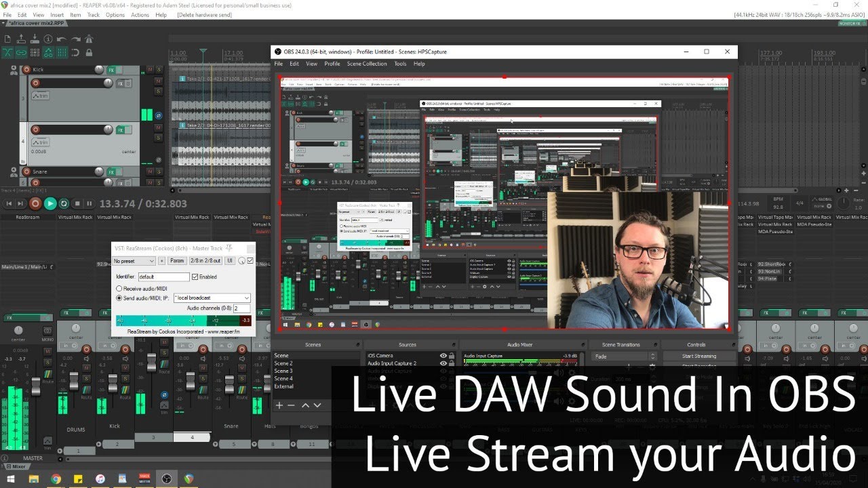This screenshot has width=868, height=488.
Task: Click the Stop transport button
Action: [x=77, y=203]
